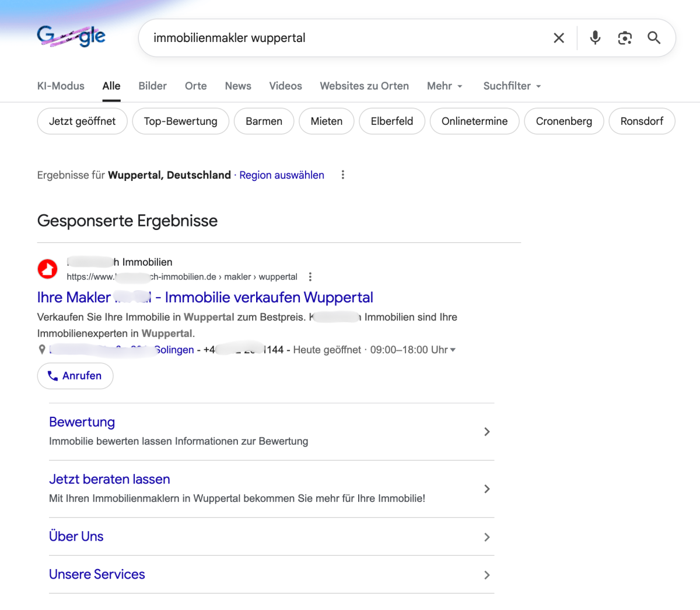This screenshot has height=610, width=700.
Task: Open three-dot menu beside Region auswählen
Action: 343,175
